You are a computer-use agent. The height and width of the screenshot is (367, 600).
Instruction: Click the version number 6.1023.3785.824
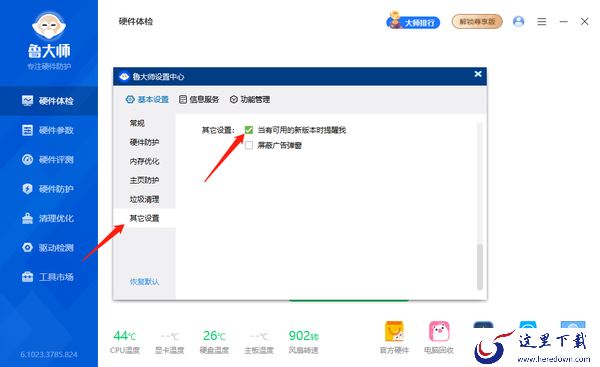click(49, 355)
